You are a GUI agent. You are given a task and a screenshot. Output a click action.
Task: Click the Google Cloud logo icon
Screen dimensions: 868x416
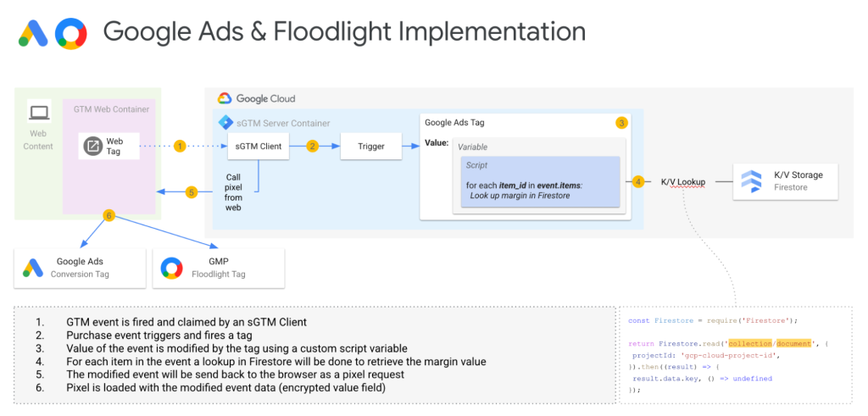pyautogui.click(x=224, y=98)
